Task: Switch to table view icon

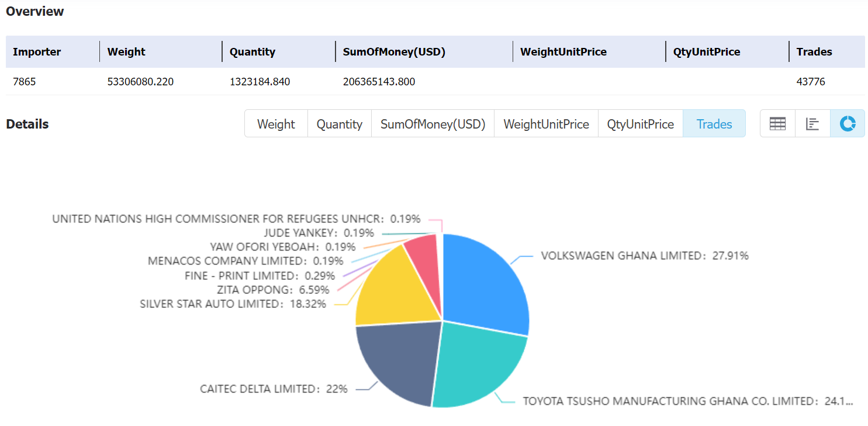Action: (x=777, y=124)
